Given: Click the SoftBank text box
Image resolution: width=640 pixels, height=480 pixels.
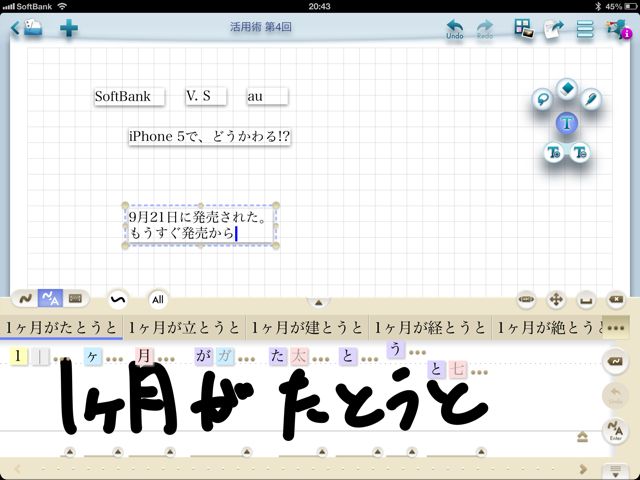Looking at the screenshot, I should tap(129, 97).
